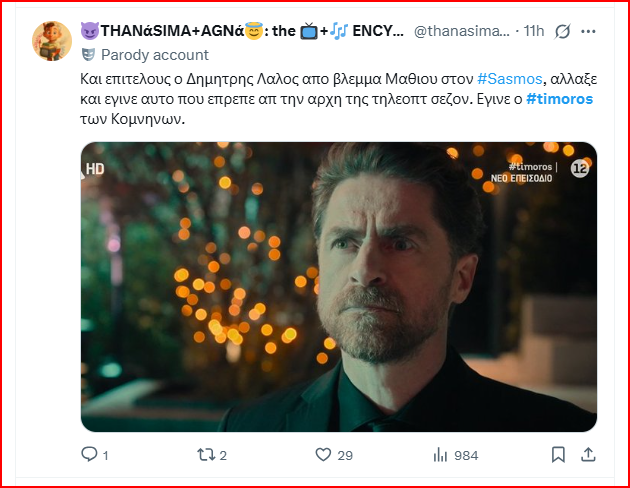Open view analytics bar chart icon
This screenshot has width=630, height=488.
[440, 455]
